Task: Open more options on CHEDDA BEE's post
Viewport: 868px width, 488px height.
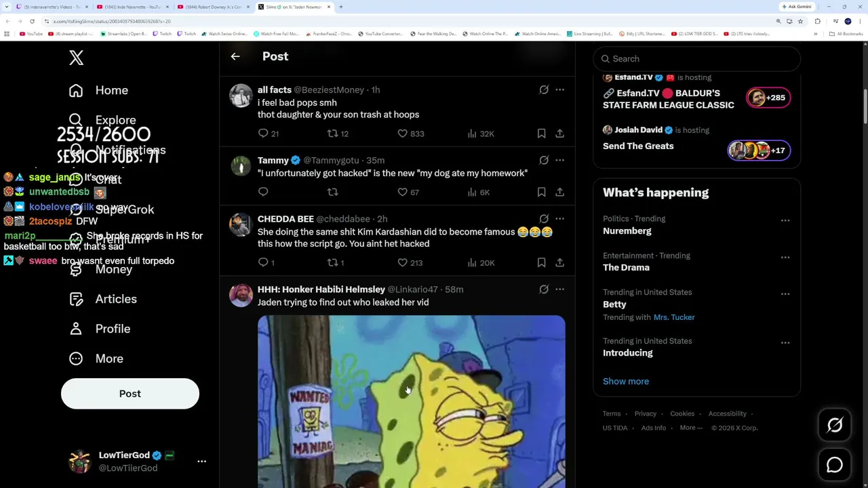Action: pos(559,219)
